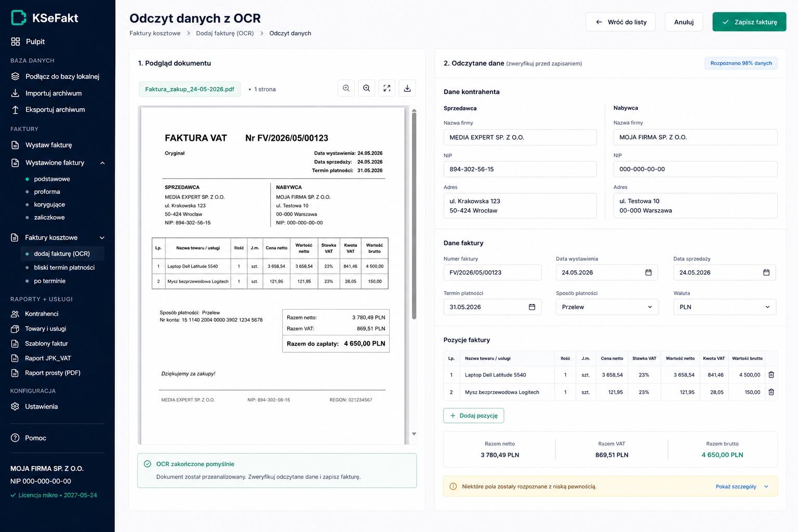
Task: Click the preview scrollbar down arrow
Action: point(414,434)
